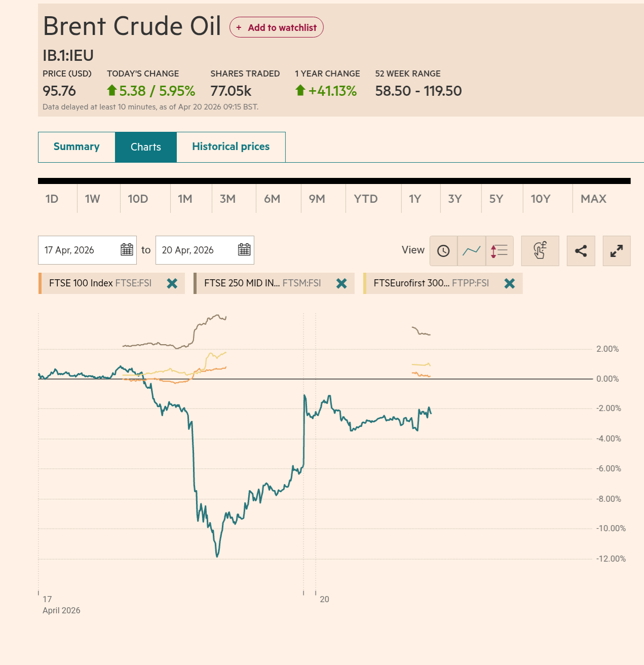The height and width of the screenshot is (665, 644).
Task: Open the end date calendar picker icon
Action: 244,250
